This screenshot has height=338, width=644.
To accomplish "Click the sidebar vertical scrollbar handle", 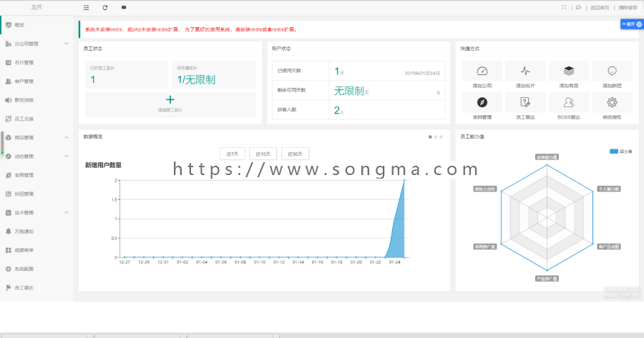I will pos(2,143).
